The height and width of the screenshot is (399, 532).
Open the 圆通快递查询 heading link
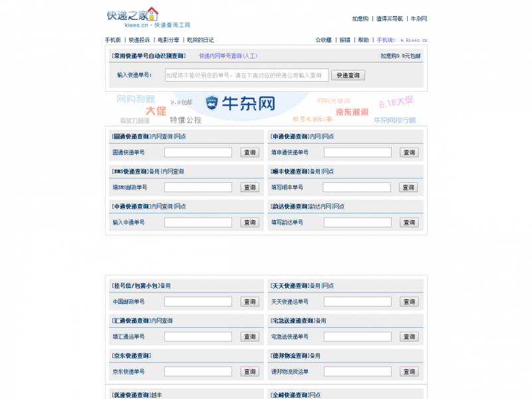[x=131, y=136]
